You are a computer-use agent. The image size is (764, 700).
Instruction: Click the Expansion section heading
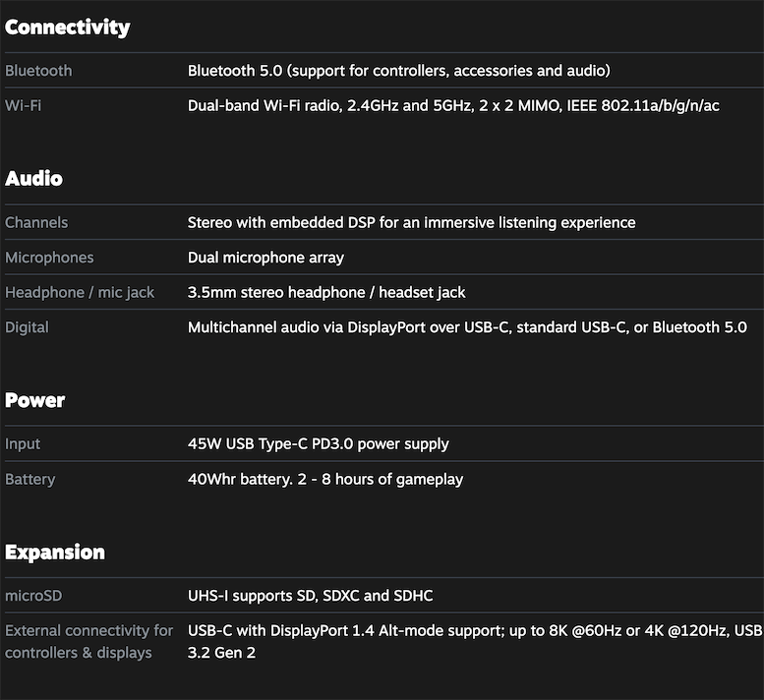[x=55, y=553]
